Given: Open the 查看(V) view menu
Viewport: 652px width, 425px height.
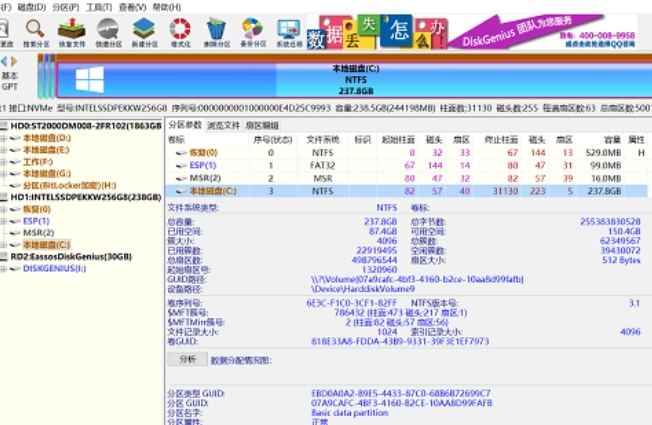Looking at the screenshot, I should (132, 7).
